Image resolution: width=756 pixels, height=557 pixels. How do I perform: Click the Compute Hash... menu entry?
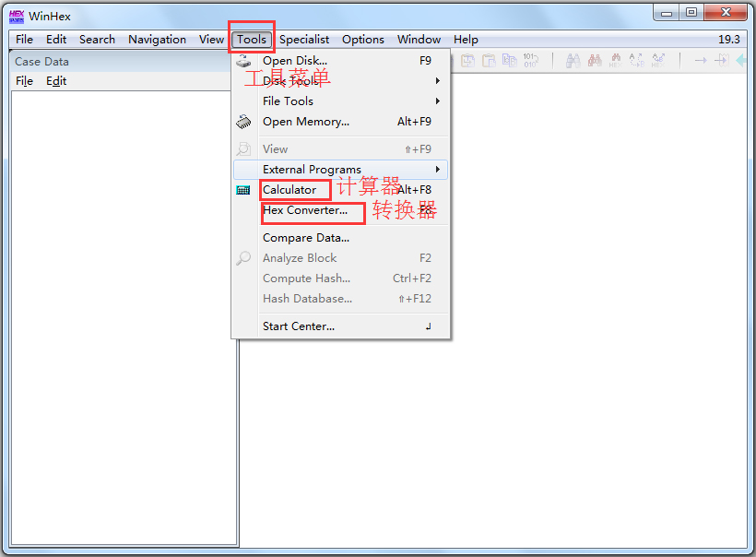pos(341,278)
